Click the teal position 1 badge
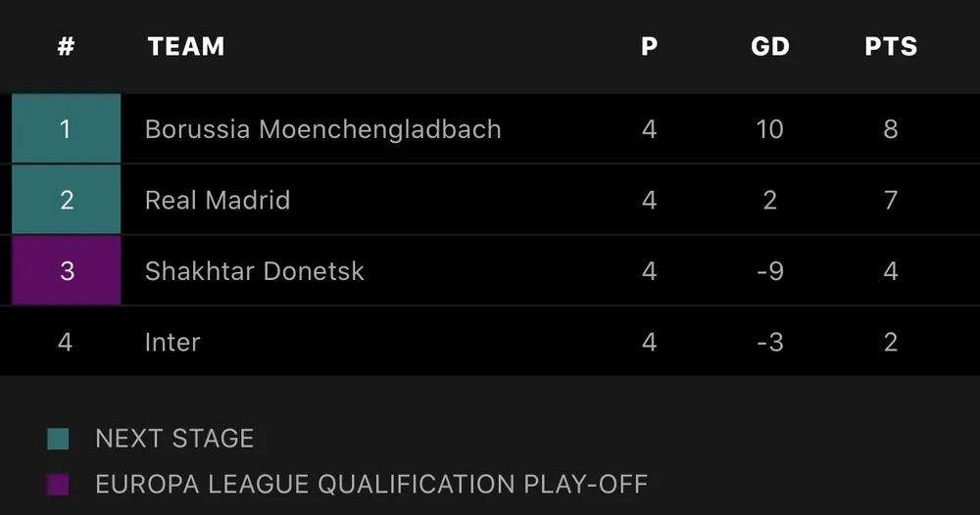Image resolution: width=980 pixels, height=515 pixels. (66, 128)
